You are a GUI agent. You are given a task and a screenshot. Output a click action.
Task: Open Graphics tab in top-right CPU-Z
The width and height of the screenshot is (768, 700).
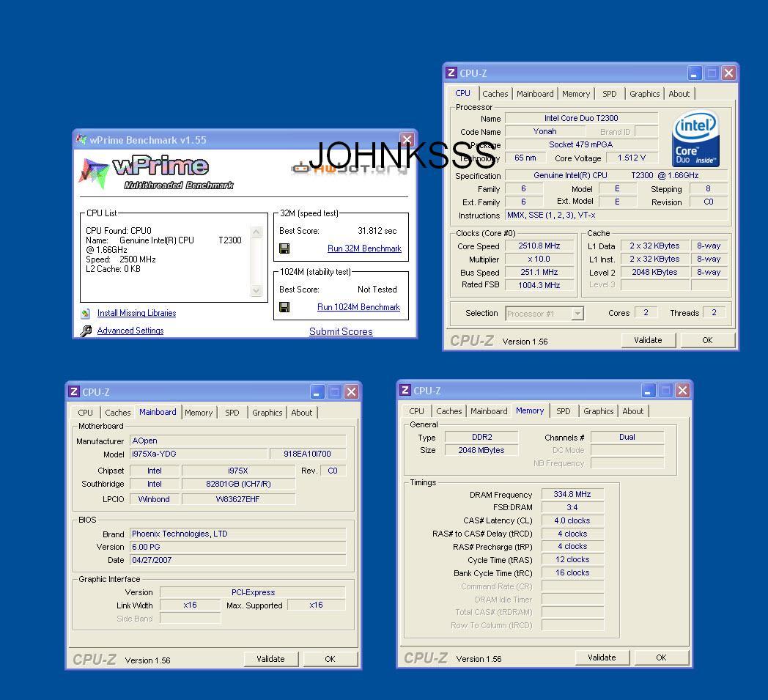pyautogui.click(x=645, y=94)
